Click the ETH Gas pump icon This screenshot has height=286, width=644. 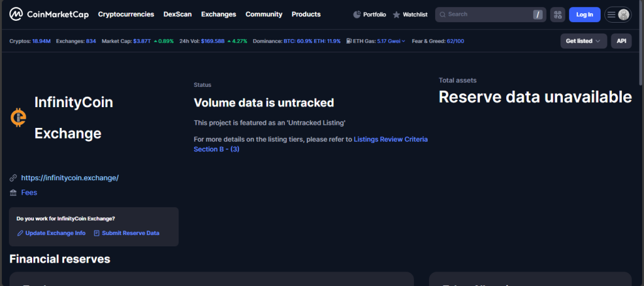tap(348, 41)
